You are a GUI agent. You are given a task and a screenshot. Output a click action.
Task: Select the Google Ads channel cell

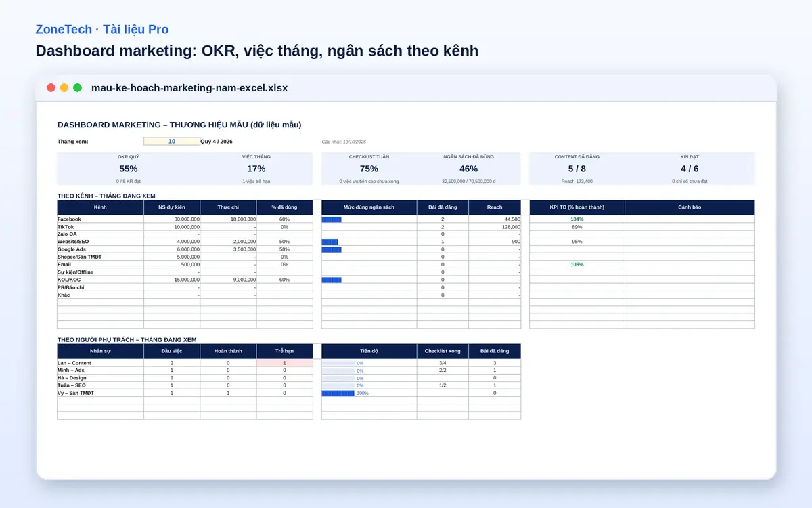coord(100,249)
